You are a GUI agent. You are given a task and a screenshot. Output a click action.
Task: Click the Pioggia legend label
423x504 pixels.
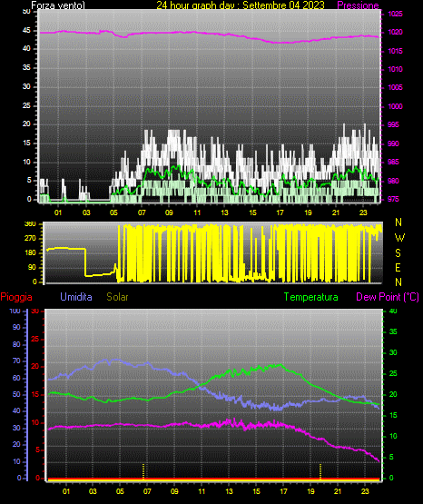(16, 297)
